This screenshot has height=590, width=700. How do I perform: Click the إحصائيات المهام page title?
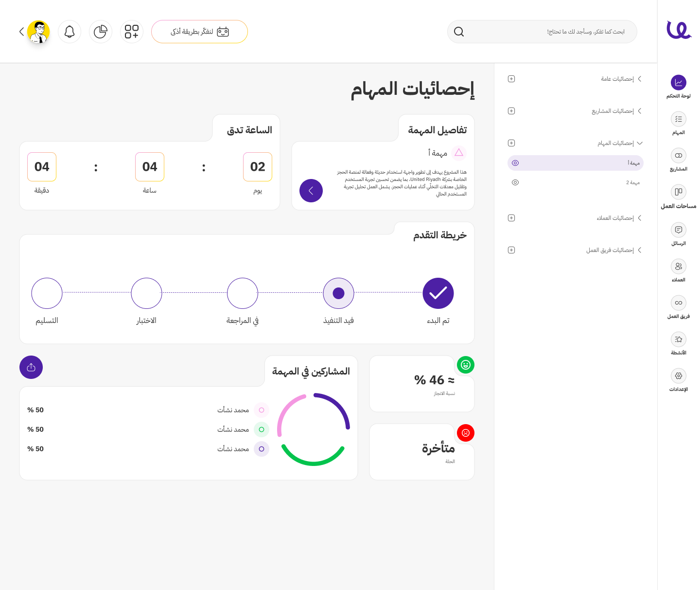point(413,89)
